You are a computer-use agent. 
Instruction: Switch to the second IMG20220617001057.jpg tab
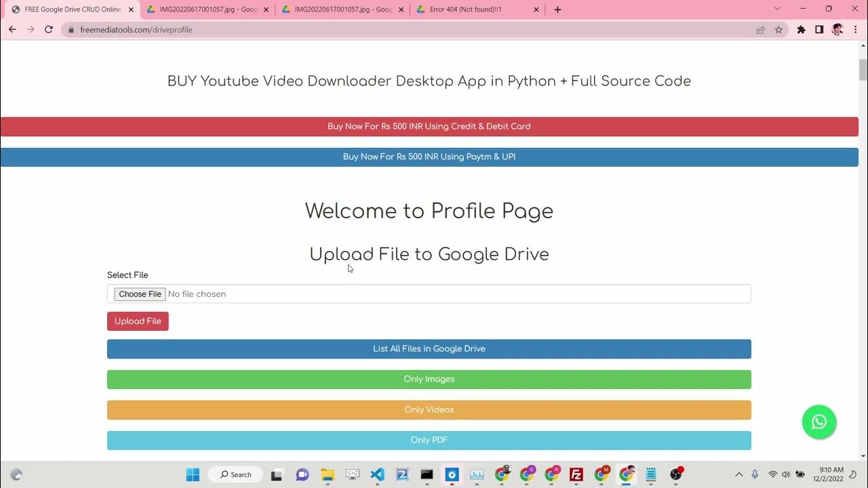(x=339, y=9)
